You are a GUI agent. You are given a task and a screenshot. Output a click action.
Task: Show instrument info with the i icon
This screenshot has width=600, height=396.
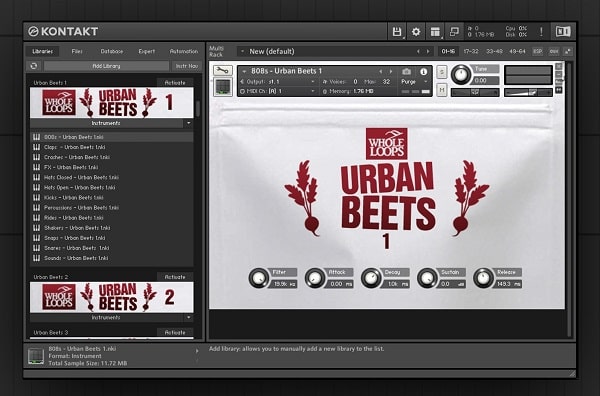pyautogui.click(x=424, y=72)
